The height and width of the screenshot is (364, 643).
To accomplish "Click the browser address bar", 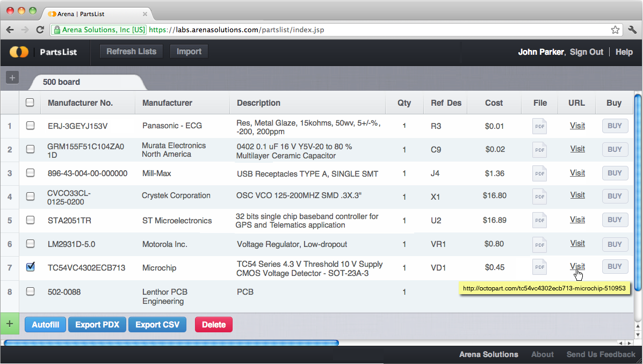I will click(x=335, y=30).
